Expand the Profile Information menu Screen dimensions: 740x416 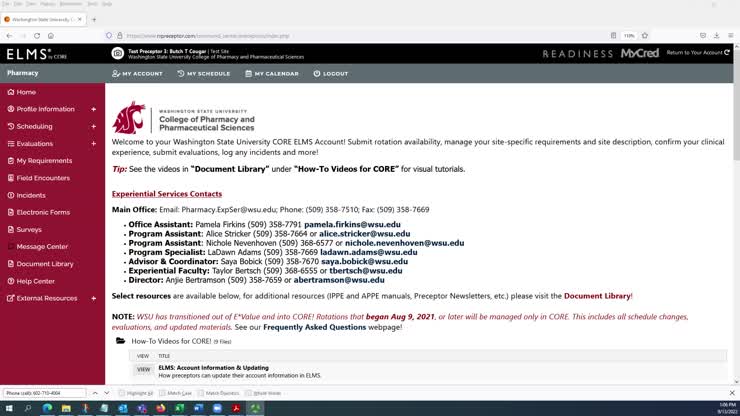click(94, 109)
